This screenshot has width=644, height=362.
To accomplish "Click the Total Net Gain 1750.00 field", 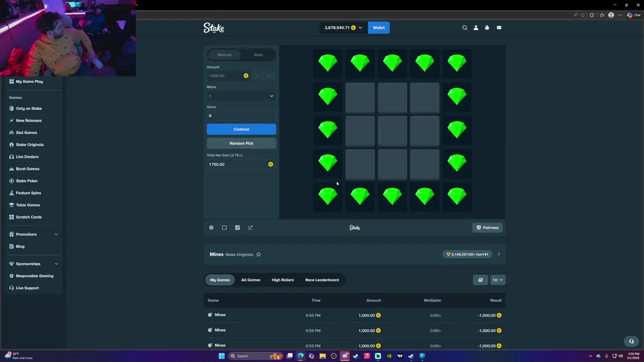I will tap(241, 164).
